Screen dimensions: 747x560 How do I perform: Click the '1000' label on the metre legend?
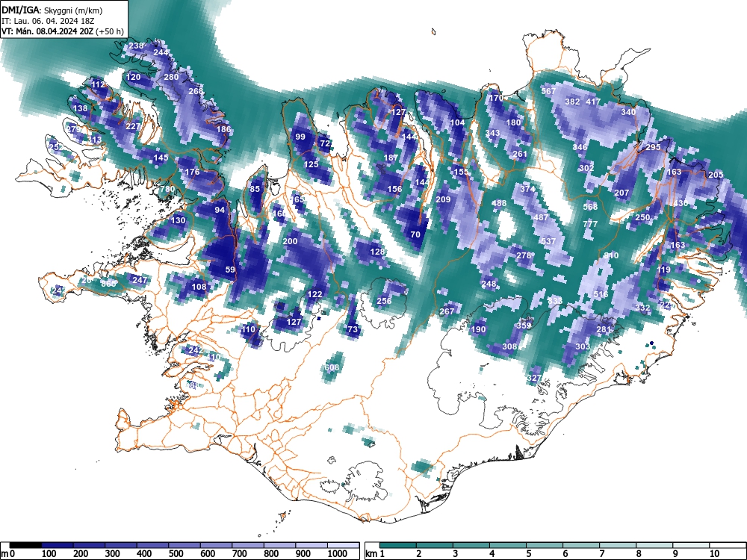[x=338, y=554]
